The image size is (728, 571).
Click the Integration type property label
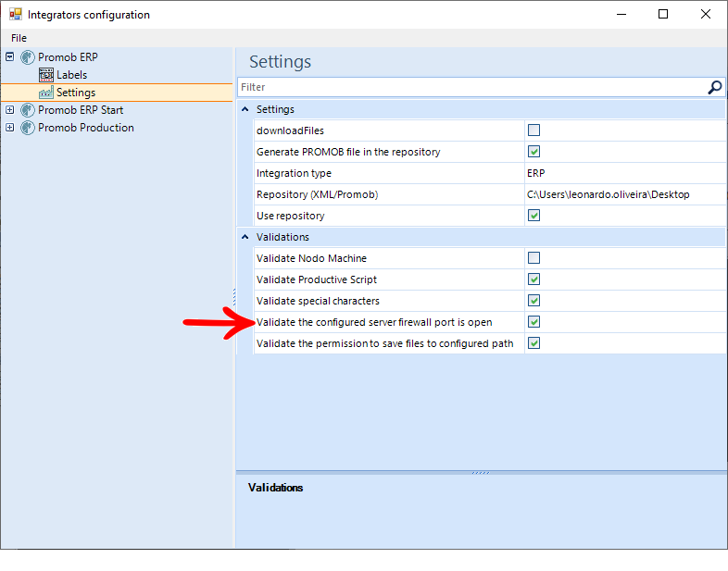294,173
